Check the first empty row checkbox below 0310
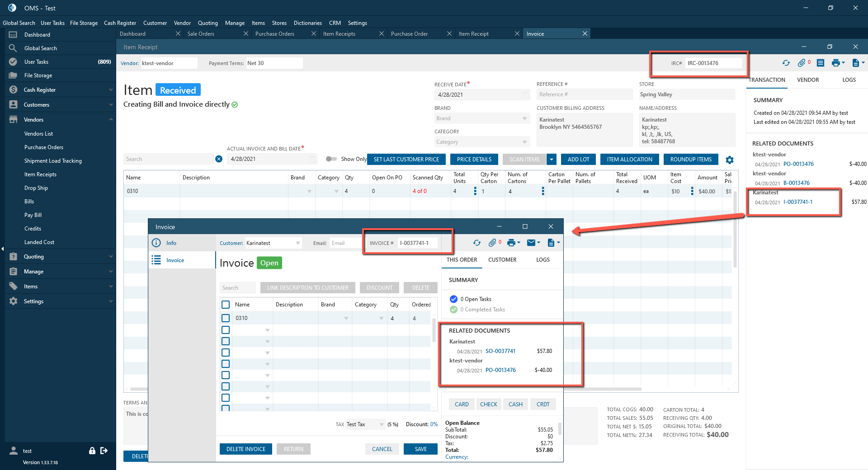Screen dimensions: 868x470 [x=226, y=330]
